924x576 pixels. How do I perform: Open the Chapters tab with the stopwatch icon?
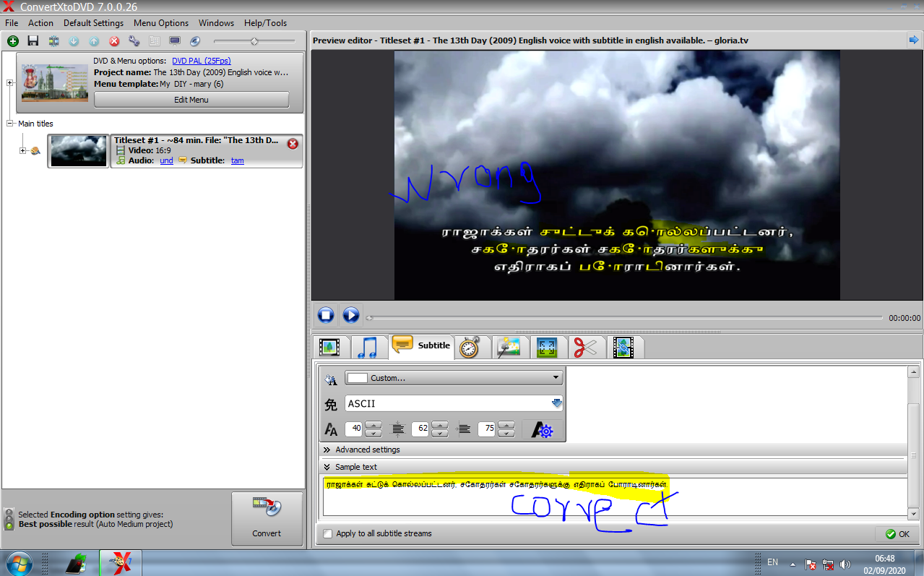pyautogui.click(x=470, y=347)
